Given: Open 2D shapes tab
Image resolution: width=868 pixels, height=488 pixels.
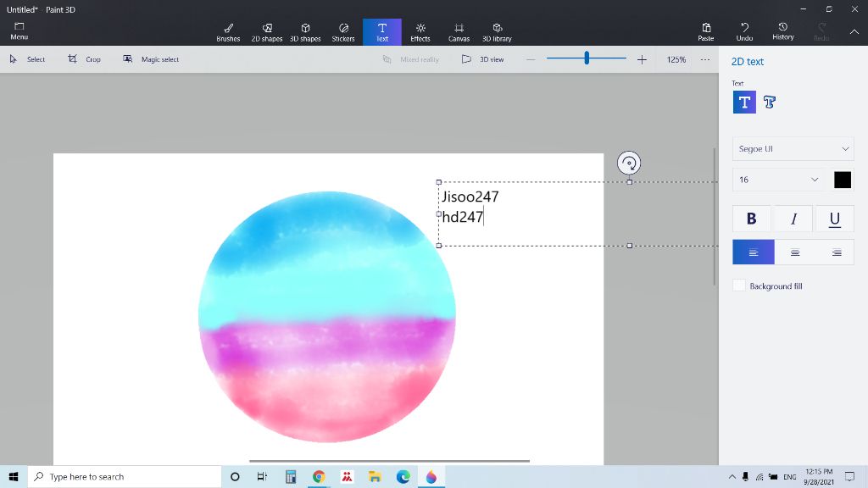Looking at the screenshot, I should 267,32.
